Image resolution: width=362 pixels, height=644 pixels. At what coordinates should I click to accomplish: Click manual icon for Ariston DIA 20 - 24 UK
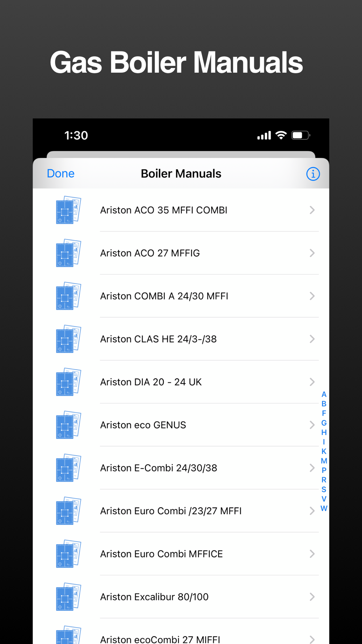(x=68, y=382)
